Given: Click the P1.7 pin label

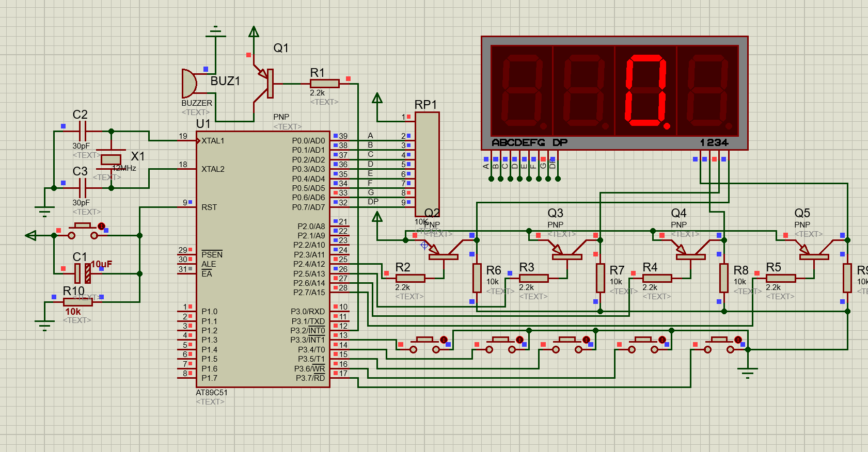Looking at the screenshot, I should tap(209, 378).
